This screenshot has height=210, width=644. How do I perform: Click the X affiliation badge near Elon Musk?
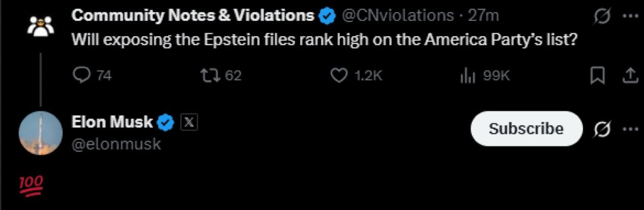click(x=189, y=123)
